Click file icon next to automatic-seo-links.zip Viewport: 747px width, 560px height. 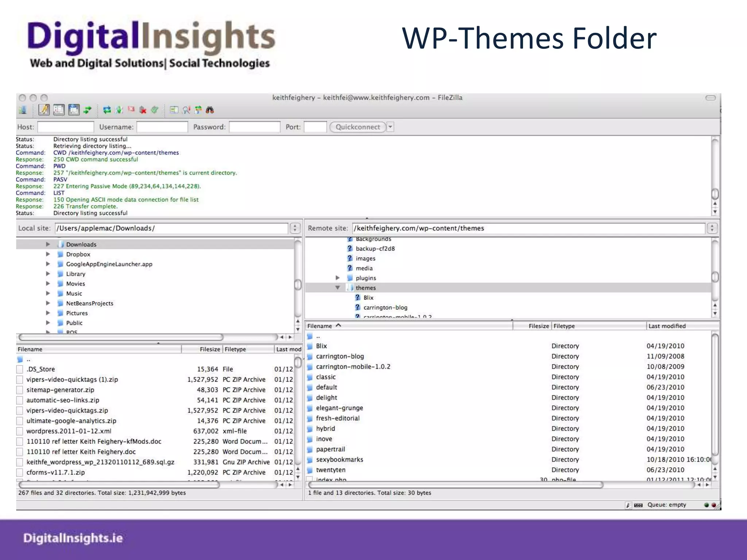20,400
